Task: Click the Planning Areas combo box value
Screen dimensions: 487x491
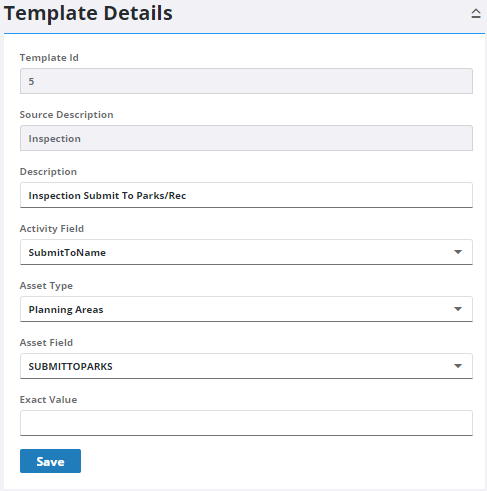Action: pyautogui.click(x=66, y=310)
